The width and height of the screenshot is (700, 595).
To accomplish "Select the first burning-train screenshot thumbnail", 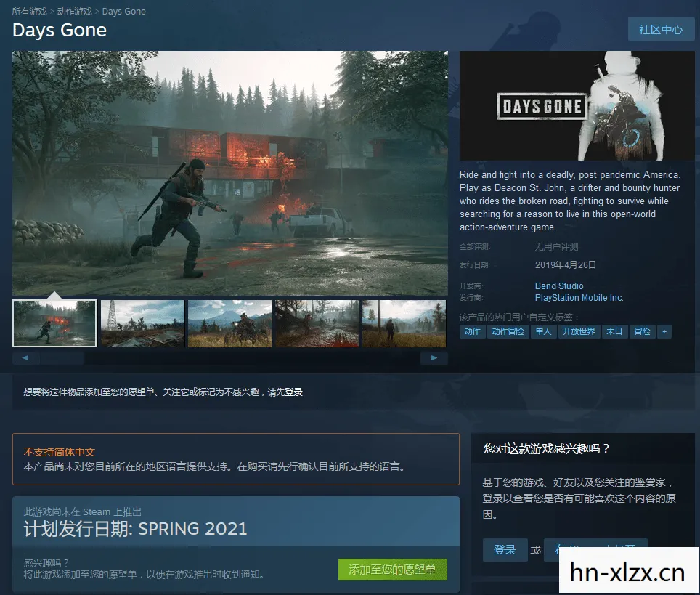I will [x=54, y=323].
